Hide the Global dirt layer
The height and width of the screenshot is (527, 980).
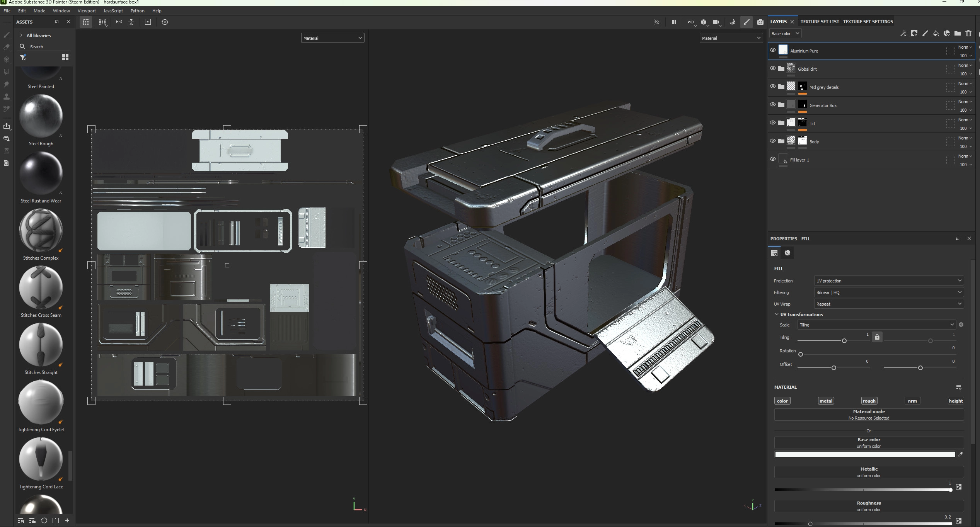[x=772, y=68]
